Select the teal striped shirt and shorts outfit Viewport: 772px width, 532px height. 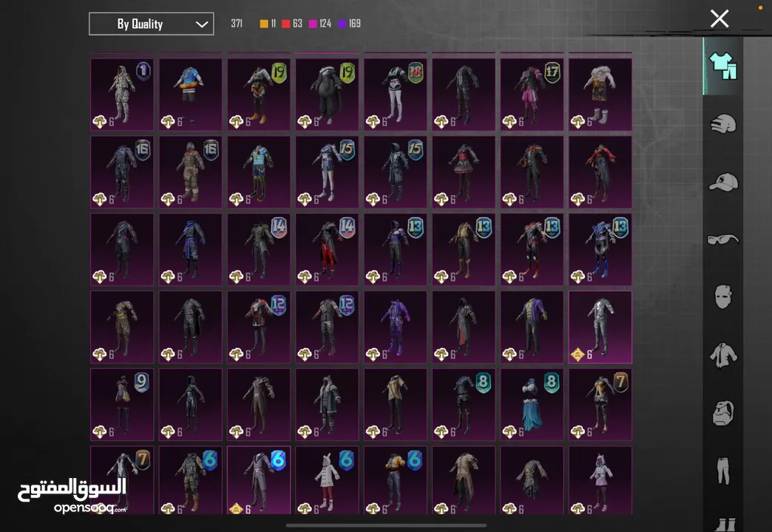click(259, 172)
